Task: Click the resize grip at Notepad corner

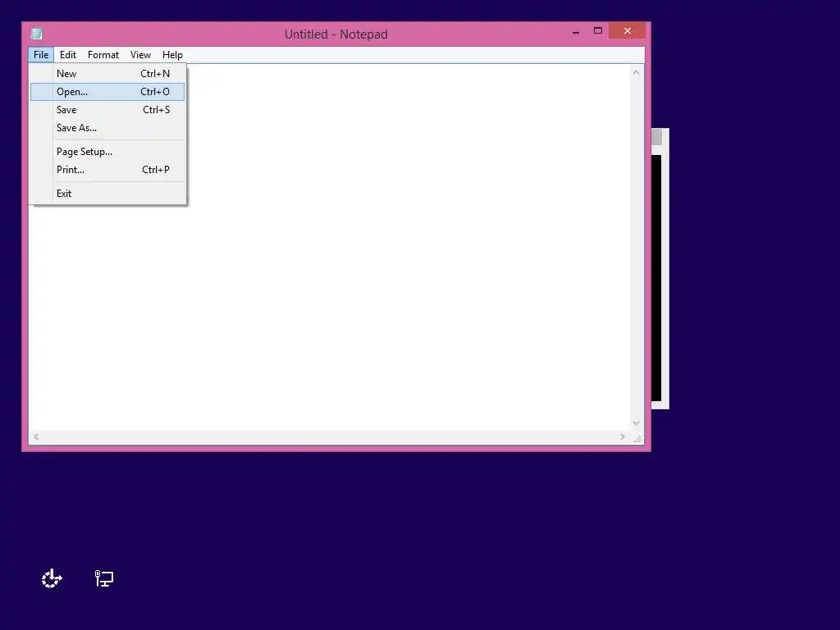Action: (637, 438)
